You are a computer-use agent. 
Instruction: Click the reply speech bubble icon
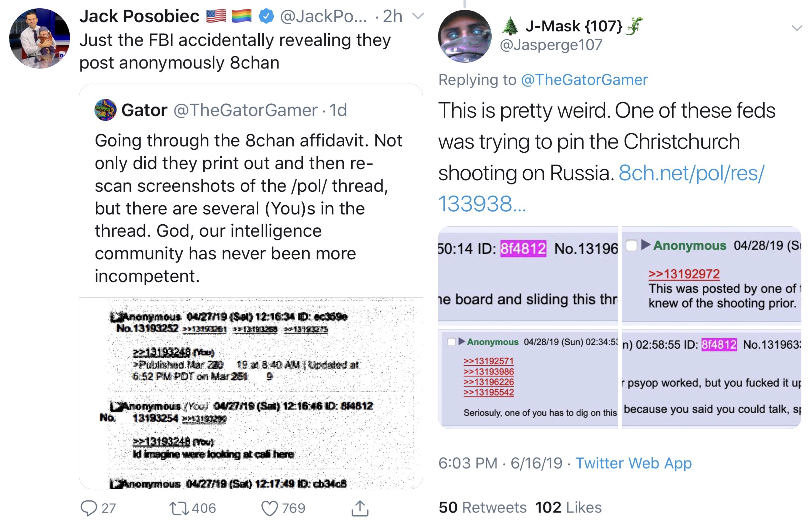[x=89, y=508]
